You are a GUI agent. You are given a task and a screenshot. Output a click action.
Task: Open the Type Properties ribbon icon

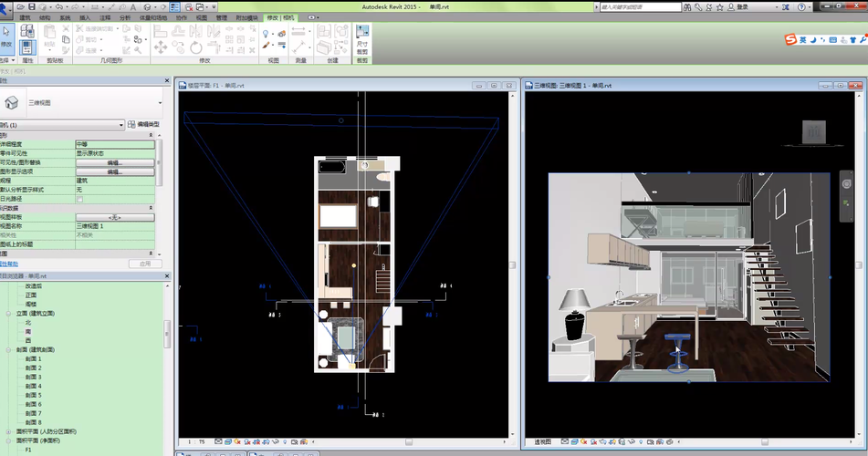[x=27, y=31]
